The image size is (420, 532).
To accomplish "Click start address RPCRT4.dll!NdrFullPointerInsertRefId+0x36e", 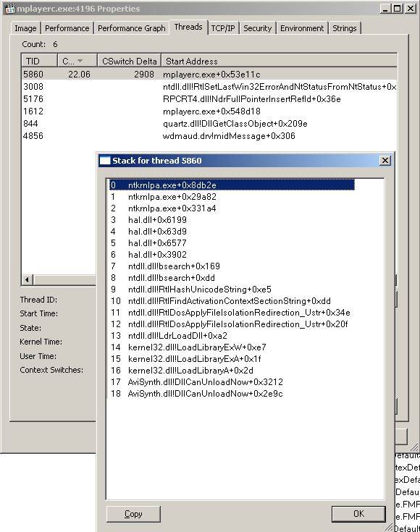I will [x=251, y=99].
